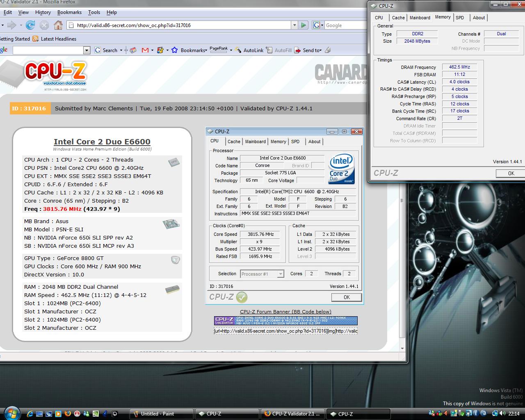525x420 pixels.
Task: Open the View menu in Firefox
Action: pos(23,12)
